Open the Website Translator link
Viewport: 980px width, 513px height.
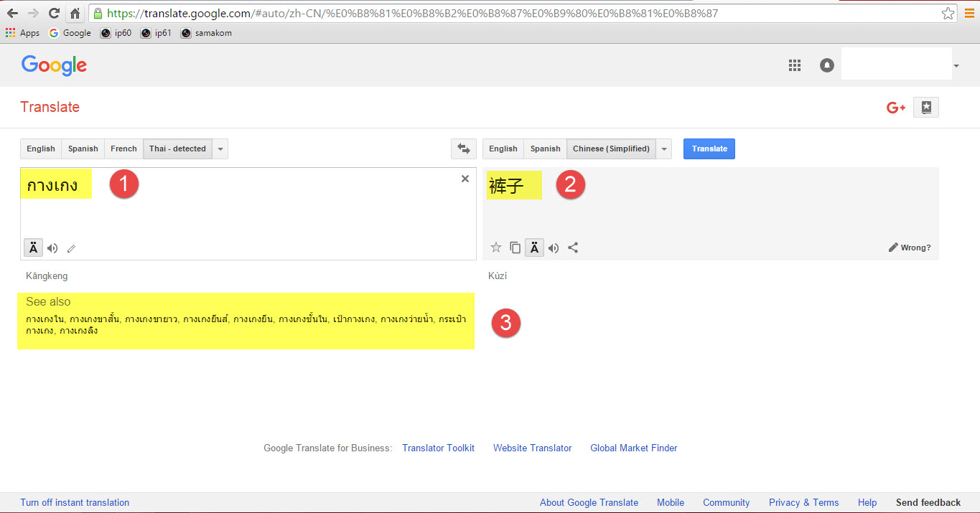tap(533, 448)
